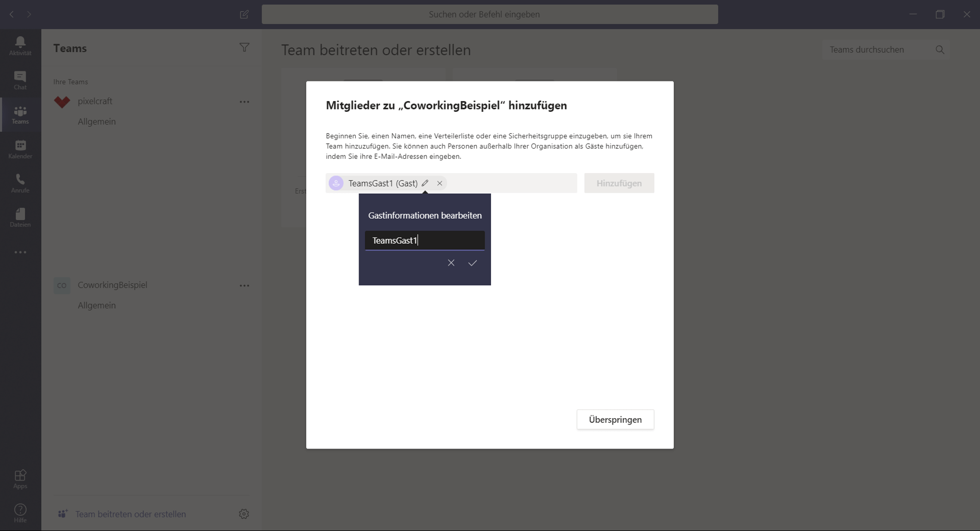Open Chat in the sidebar
The width and height of the screenshot is (980, 531).
pyautogui.click(x=20, y=80)
